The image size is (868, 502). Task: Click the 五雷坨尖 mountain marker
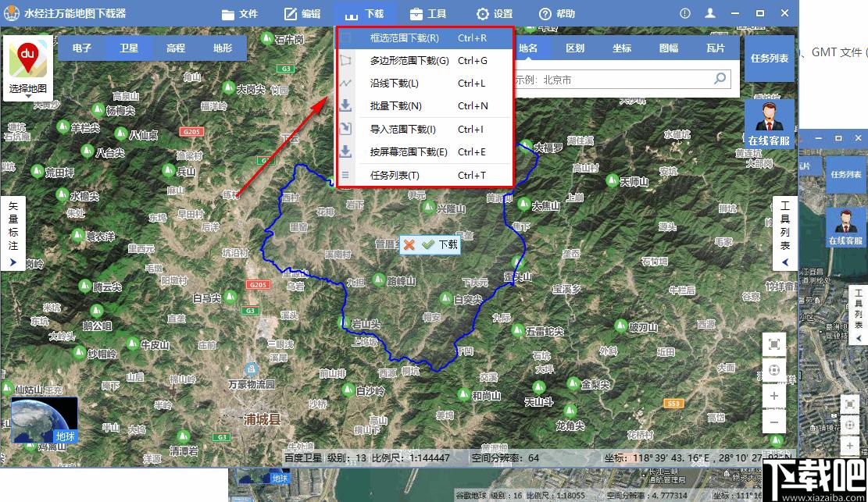click(x=517, y=331)
